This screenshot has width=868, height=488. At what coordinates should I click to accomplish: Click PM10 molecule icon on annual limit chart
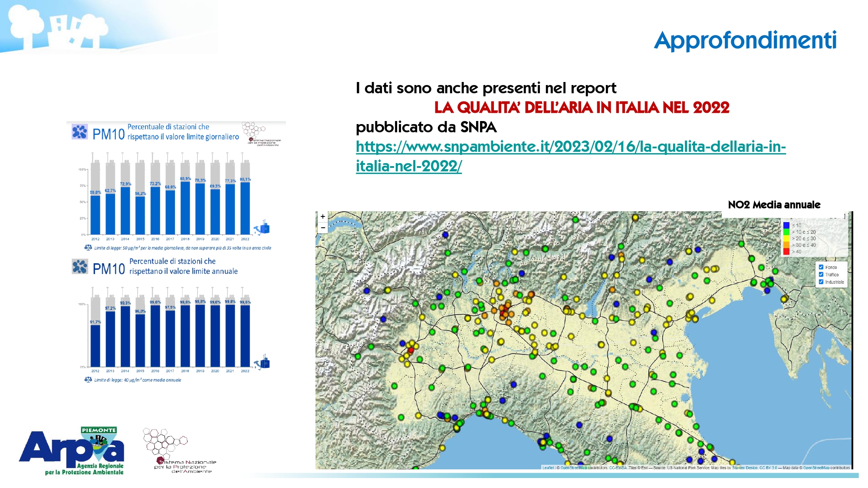[x=80, y=267]
